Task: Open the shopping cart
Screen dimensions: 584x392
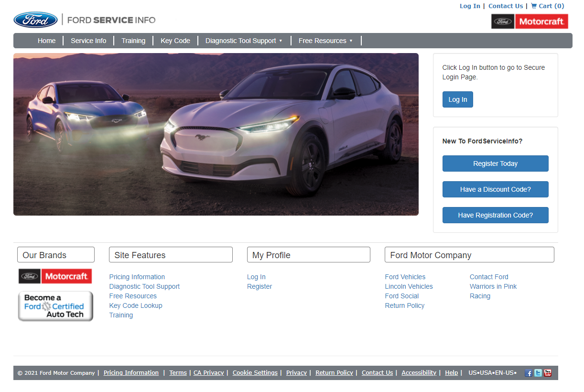Action: [547, 6]
